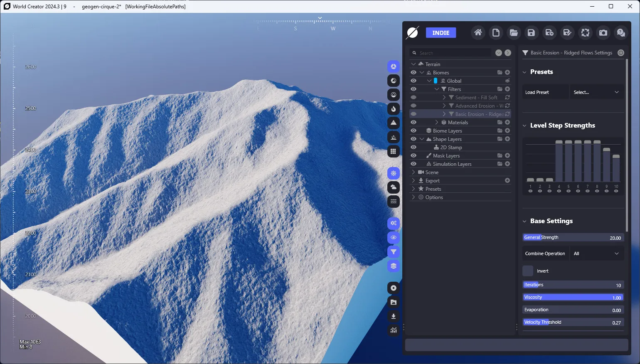Toggle the clouds viewport icon
Image resolution: width=640 pixels, height=364 pixels.
pos(394,187)
